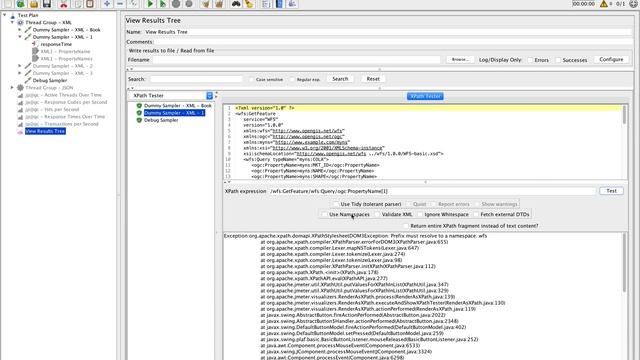Click the green shield beside Debug Sampler result
The height and width of the screenshot is (360, 640).
click(x=139, y=120)
